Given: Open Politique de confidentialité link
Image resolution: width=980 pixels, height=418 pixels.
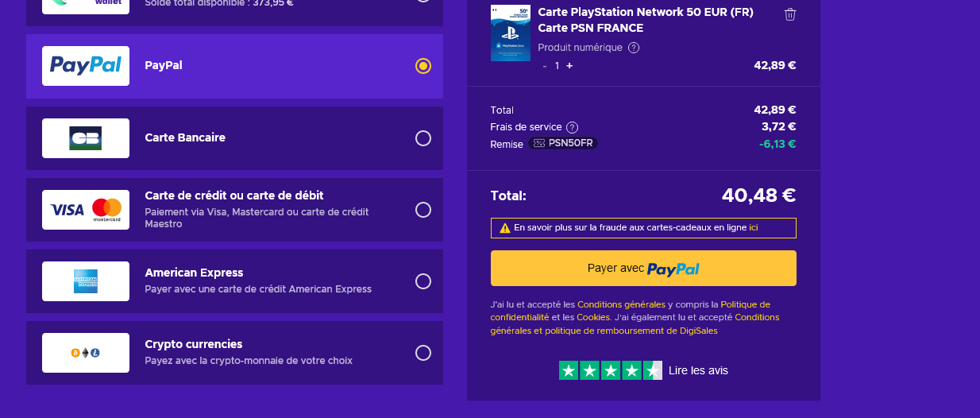Looking at the screenshot, I should pos(631,311).
